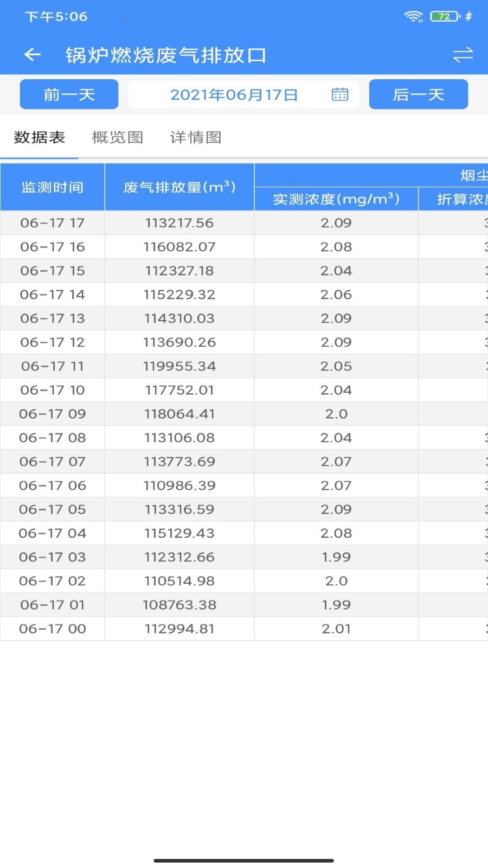
Task: Go to previous day with 前一天
Action: coord(69,94)
